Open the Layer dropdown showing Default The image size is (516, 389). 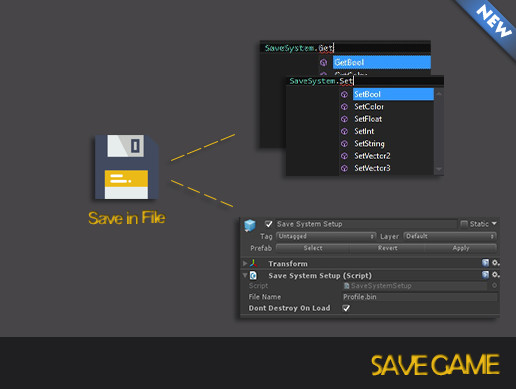(x=450, y=236)
